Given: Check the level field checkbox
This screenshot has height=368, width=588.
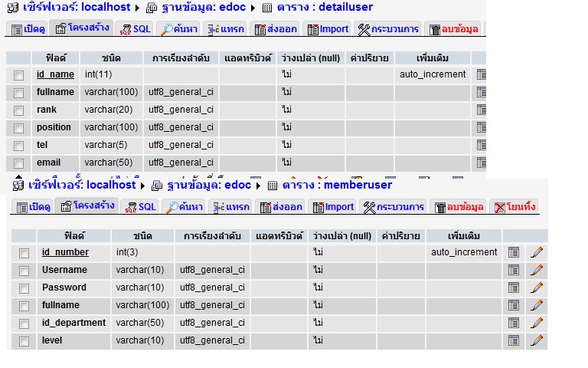Looking at the screenshot, I should coord(24,342).
